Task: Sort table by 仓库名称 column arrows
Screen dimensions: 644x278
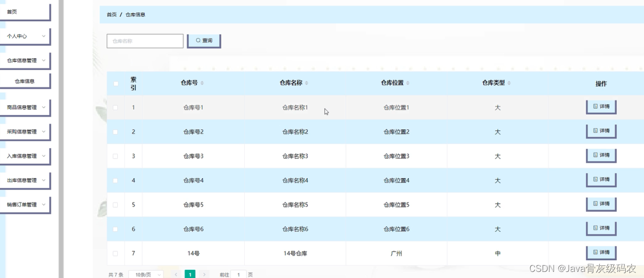Action: 306,83
